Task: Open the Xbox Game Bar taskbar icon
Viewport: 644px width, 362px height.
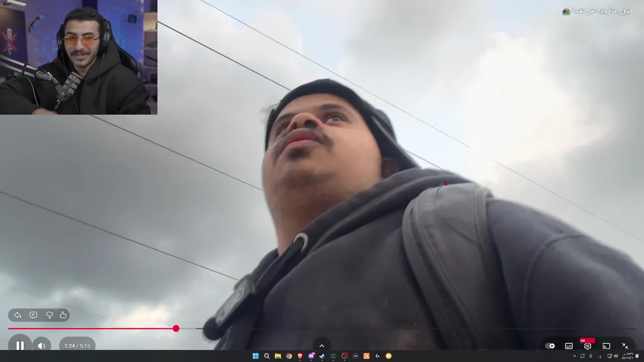Action: pyautogui.click(x=333, y=356)
